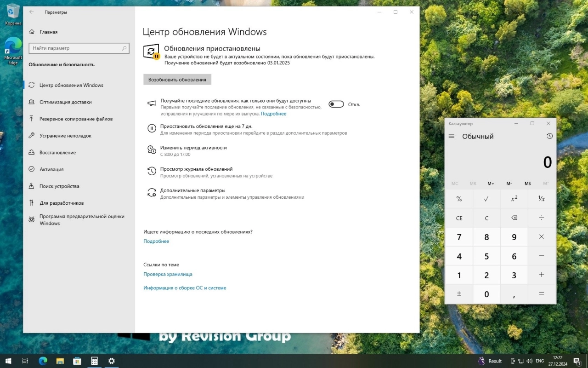Click the backspace key in Calculator
This screenshot has height=368, width=588.
(514, 218)
